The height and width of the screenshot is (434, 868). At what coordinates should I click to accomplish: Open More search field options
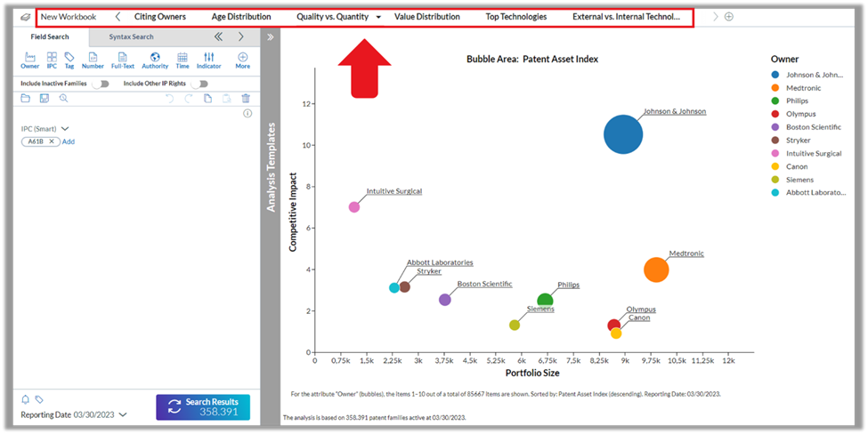point(242,60)
